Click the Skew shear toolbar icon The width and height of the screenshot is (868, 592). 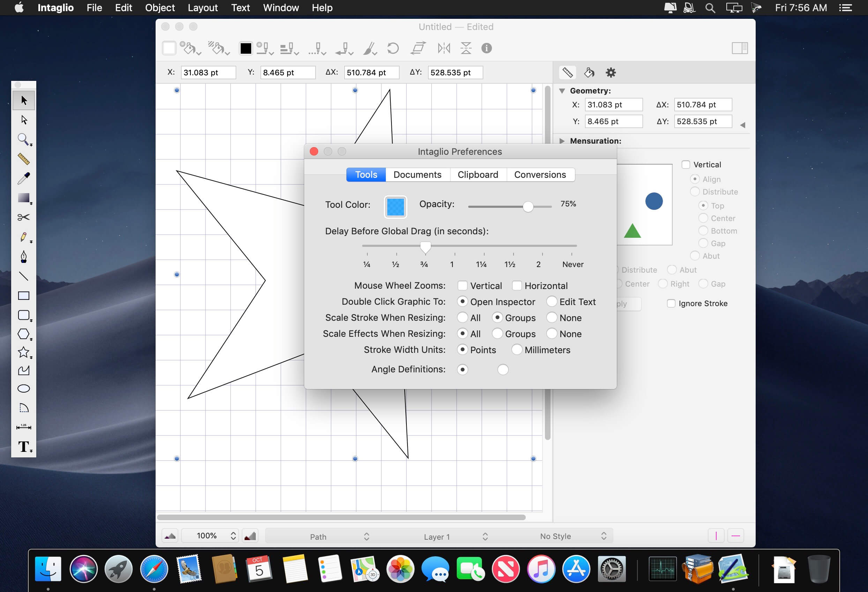(x=418, y=48)
